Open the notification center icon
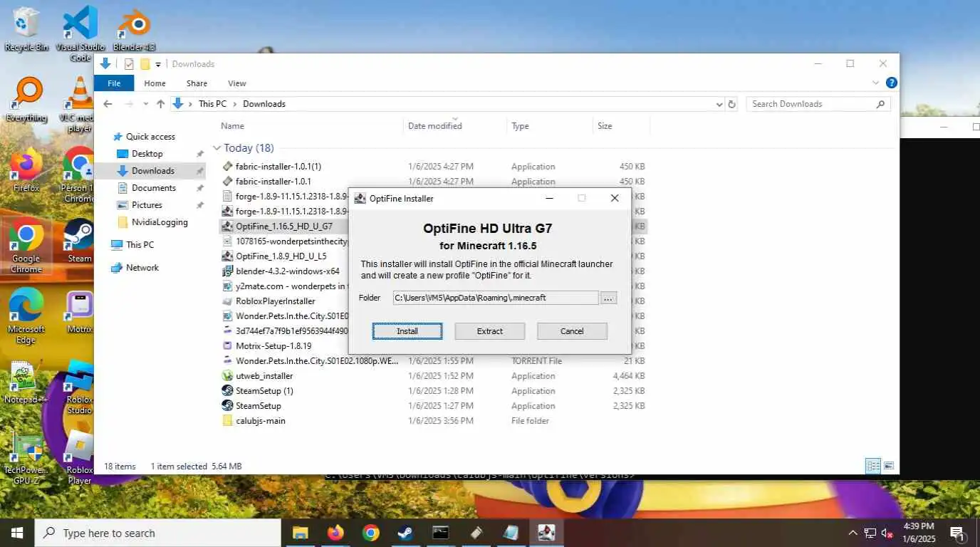Viewport: 980px width, 547px height. coord(958,533)
